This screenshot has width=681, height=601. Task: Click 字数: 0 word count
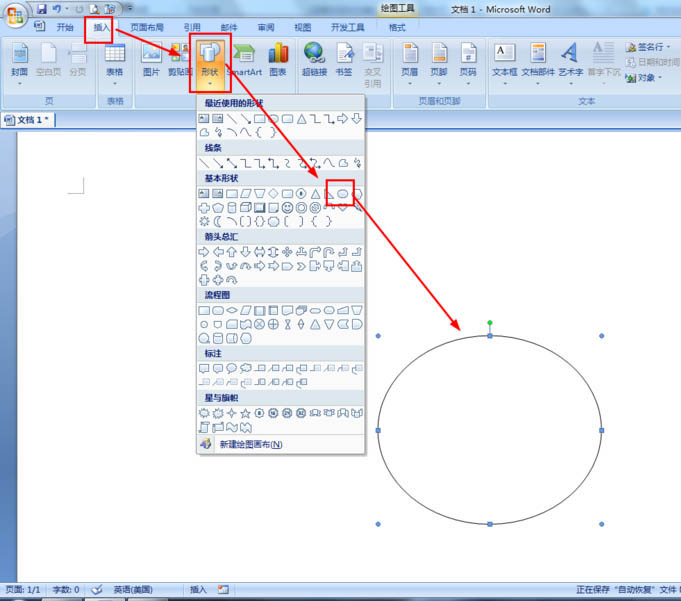[x=66, y=589]
